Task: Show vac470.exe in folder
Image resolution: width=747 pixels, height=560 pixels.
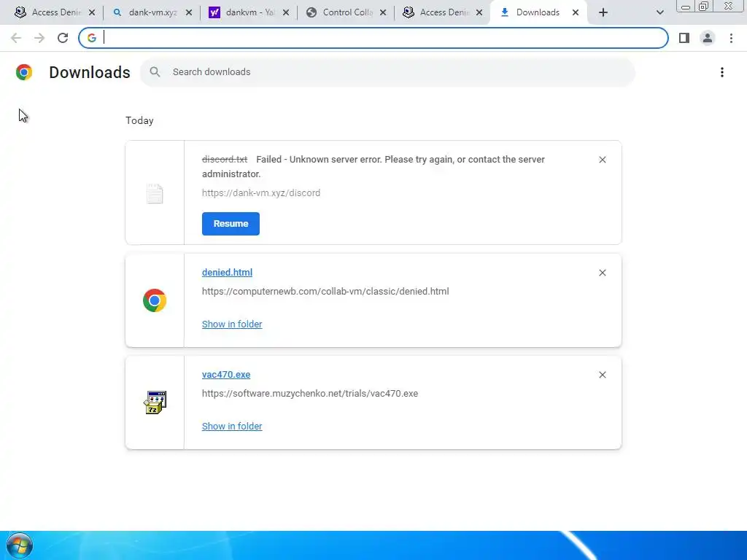Action: point(232,427)
